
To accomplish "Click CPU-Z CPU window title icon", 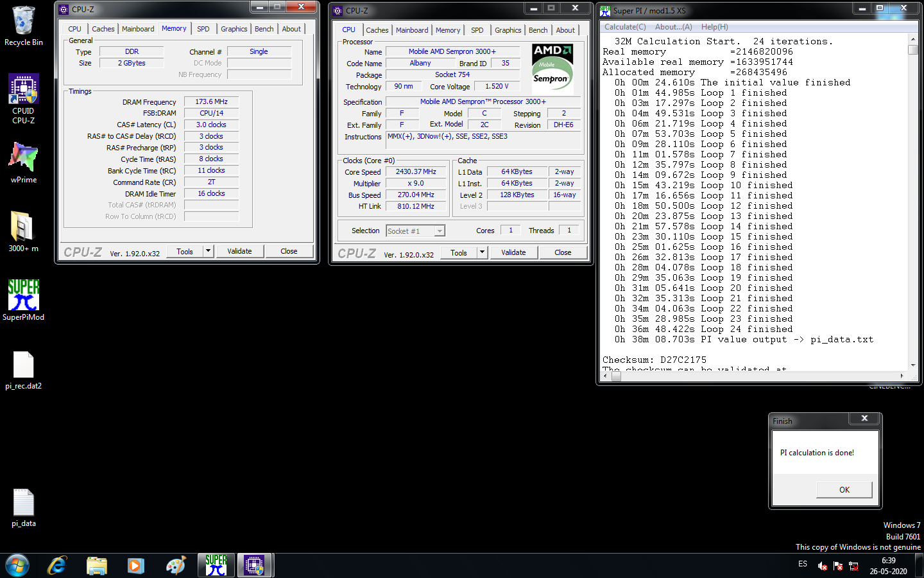I will pos(338,11).
